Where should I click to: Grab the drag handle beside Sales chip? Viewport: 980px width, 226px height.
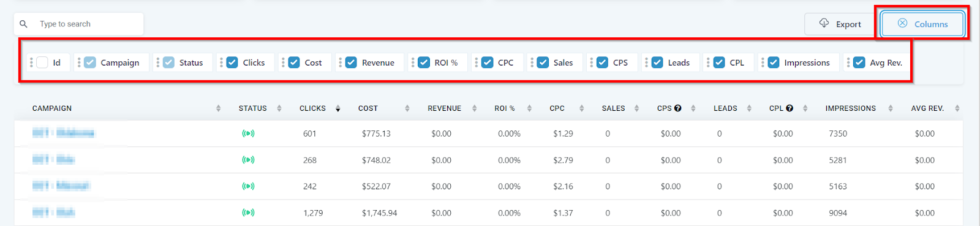532,62
